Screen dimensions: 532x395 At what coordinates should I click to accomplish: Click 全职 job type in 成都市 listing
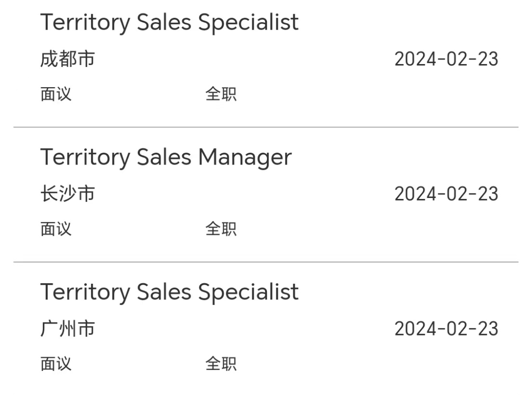[x=221, y=94]
